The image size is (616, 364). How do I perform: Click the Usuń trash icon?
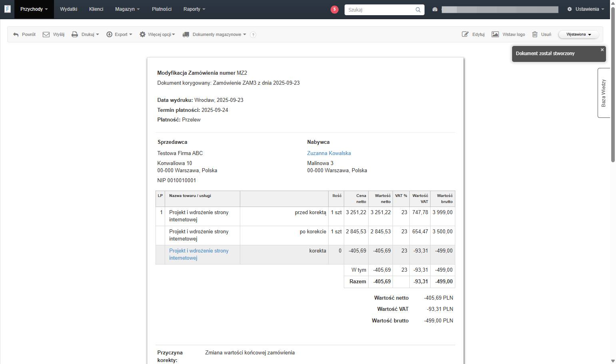(535, 34)
